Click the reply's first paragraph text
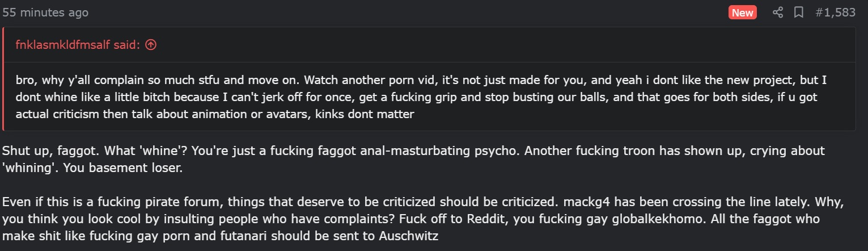This screenshot has height=251, width=868. pyautogui.click(x=413, y=160)
